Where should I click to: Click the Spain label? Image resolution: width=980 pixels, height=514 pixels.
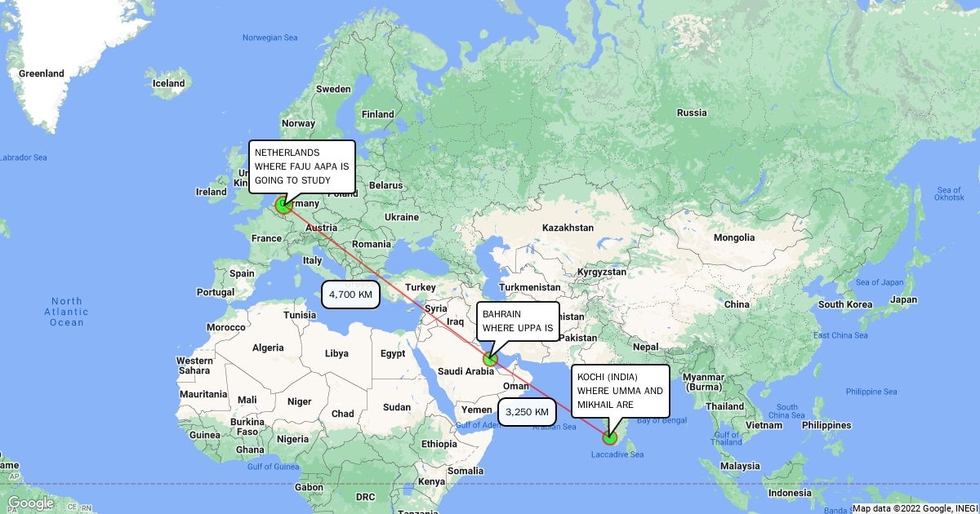(243, 273)
